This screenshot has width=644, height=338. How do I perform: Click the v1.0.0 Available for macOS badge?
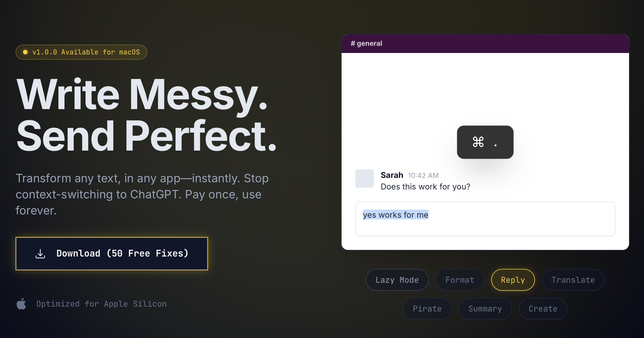pyautogui.click(x=81, y=52)
